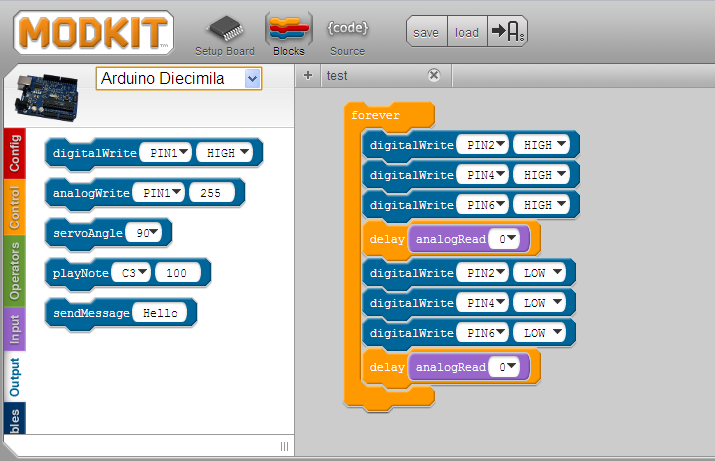This screenshot has height=461, width=715.
Task: Grab the palette panel resize handle
Action: point(284,446)
